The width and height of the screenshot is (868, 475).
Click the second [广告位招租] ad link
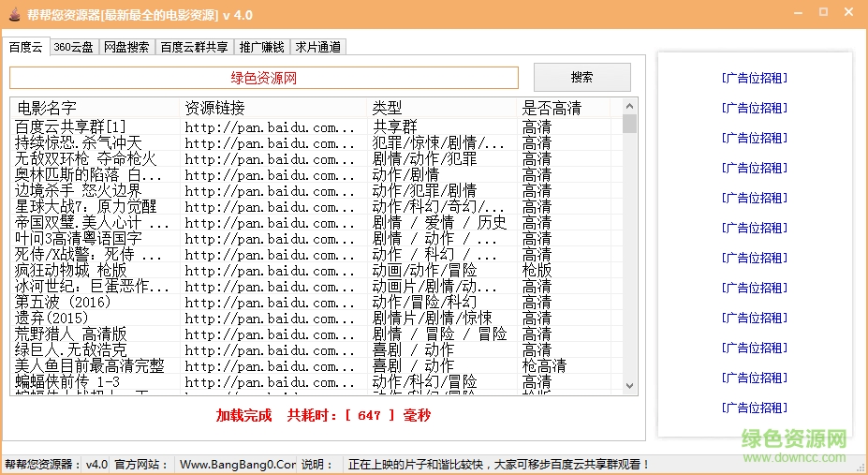click(755, 108)
